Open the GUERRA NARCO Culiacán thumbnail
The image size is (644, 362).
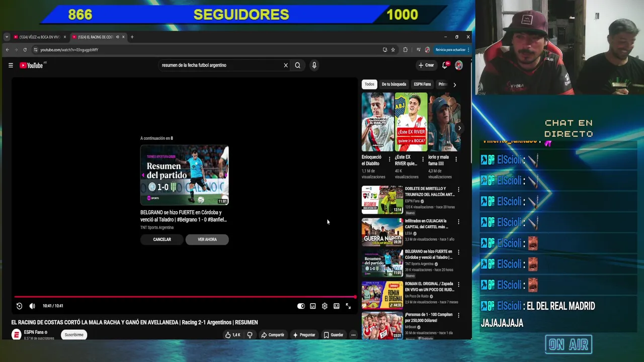click(382, 232)
